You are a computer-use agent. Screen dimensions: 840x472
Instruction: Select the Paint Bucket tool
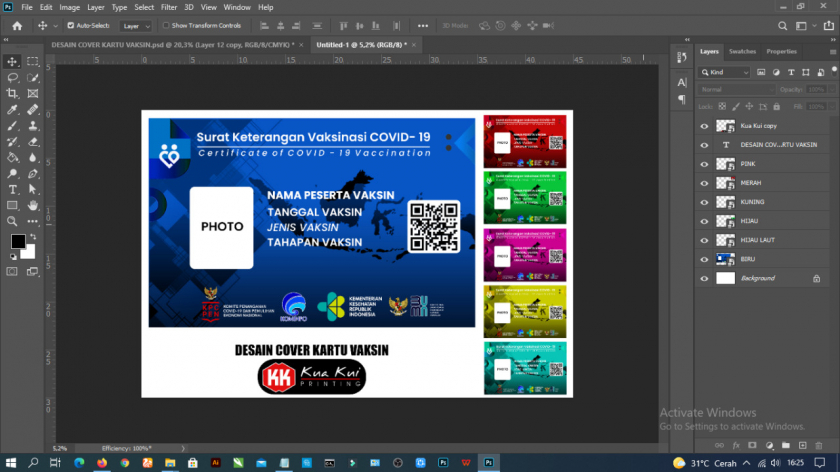12,158
